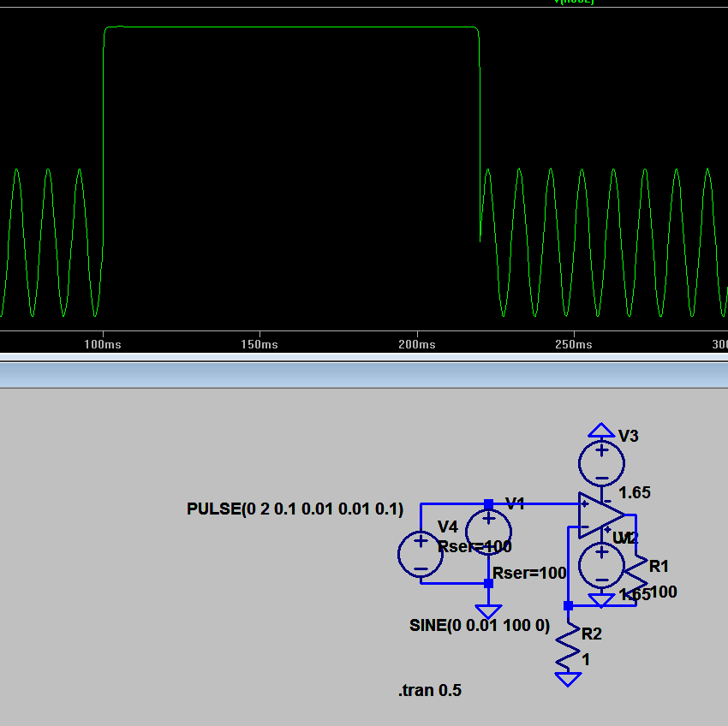Click R1's value of 100
The height and width of the screenshot is (726, 728).
(664, 592)
